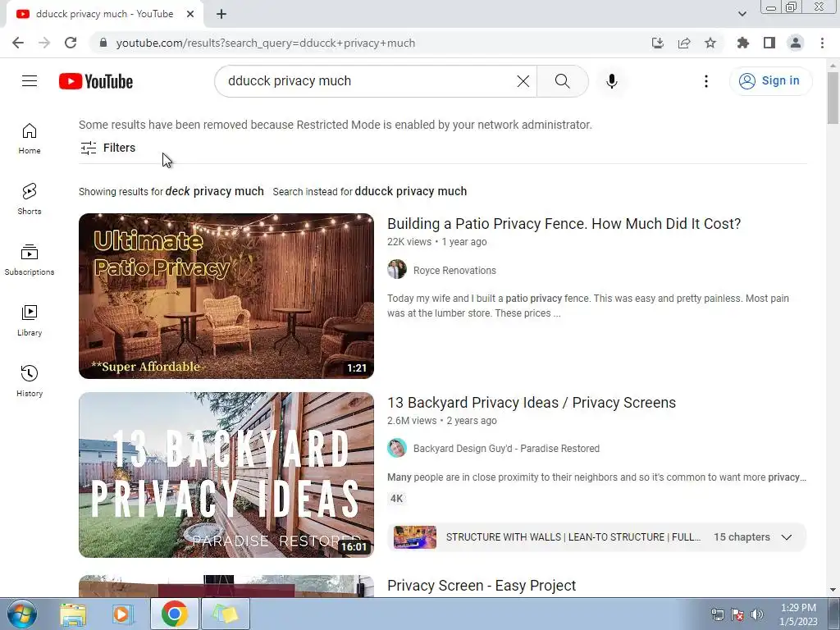The image size is (840, 630).
Task: Open History in the sidebar
Action: pyautogui.click(x=30, y=381)
